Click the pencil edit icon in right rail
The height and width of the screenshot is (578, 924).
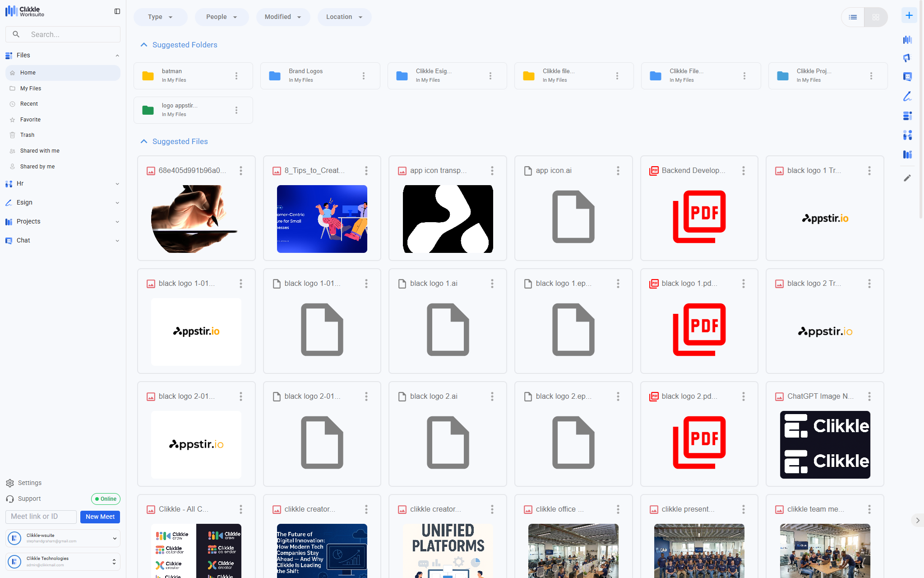[x=907, y=178]
